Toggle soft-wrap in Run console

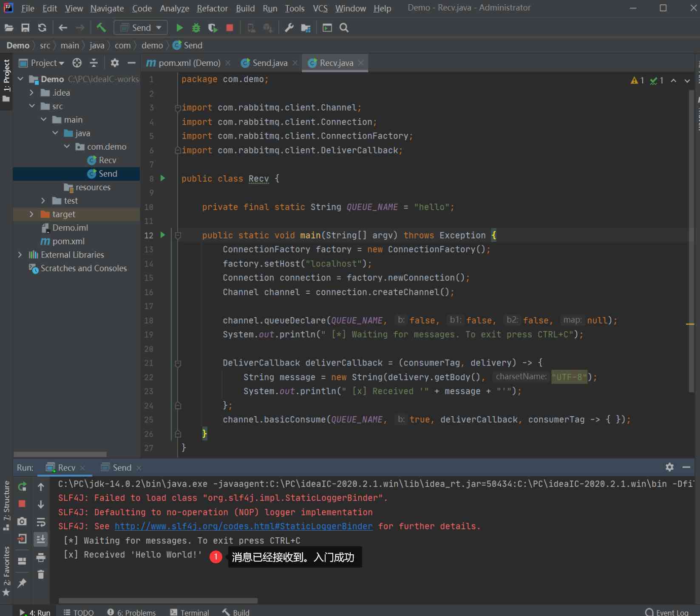tap(41, 522)
